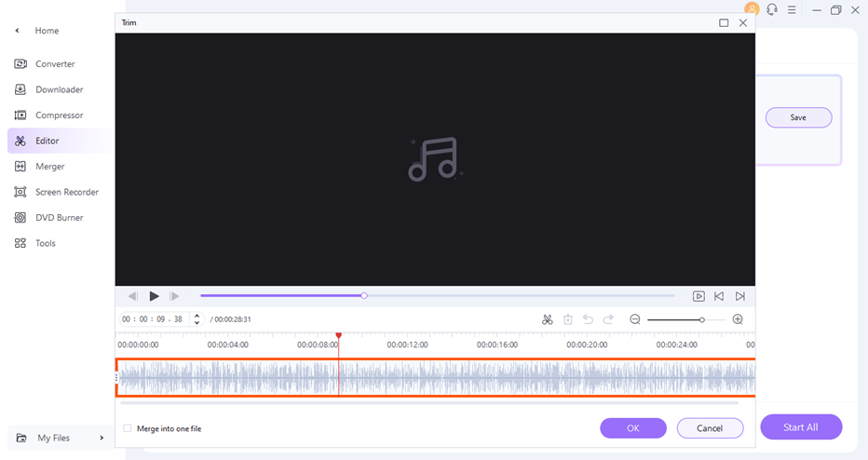This screenshot has height=460, width=868.
Task: Click the 00:00:04:00 ruler label
Action: 227,345
